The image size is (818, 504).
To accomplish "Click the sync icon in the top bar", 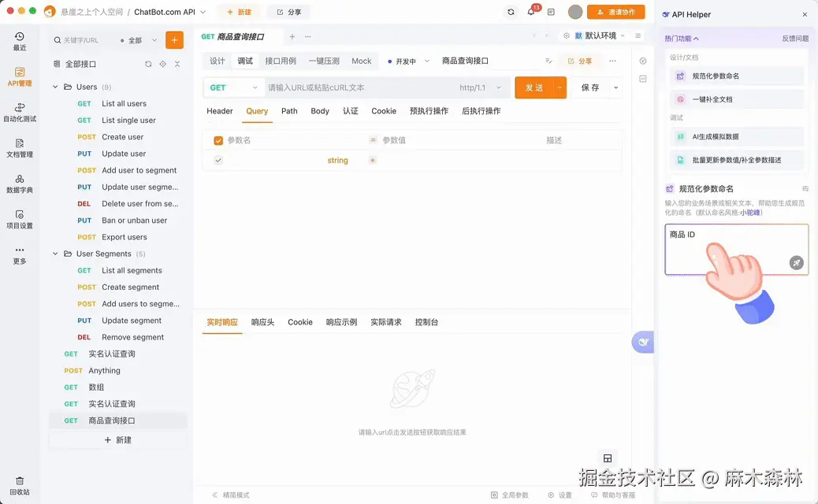I will click(511, 12).
